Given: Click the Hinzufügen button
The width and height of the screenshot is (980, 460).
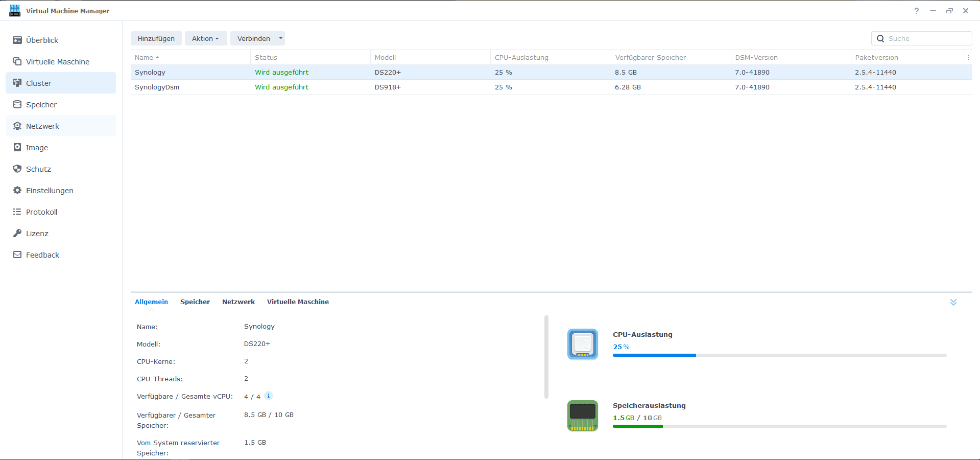Looking at the screenshot, I should point(156,38).
